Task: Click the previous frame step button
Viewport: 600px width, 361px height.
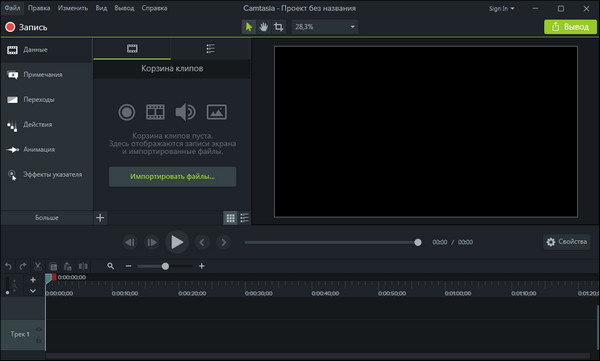Action: 130,242
